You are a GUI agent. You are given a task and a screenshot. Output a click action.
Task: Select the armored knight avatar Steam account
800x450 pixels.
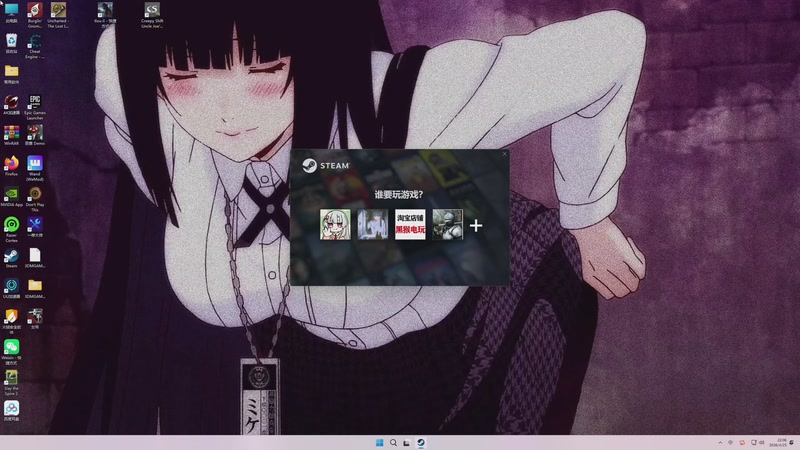[447, 224]
